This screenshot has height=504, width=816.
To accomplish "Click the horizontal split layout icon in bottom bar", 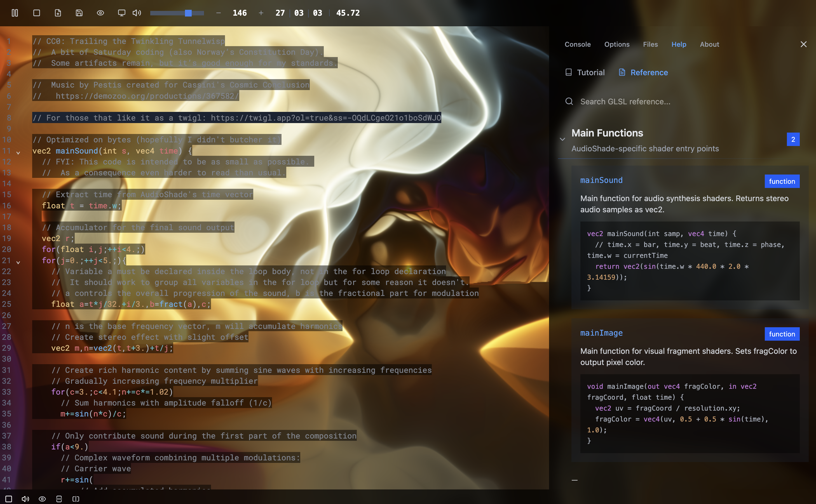I will pyautogui.click(x=59, y=499).
